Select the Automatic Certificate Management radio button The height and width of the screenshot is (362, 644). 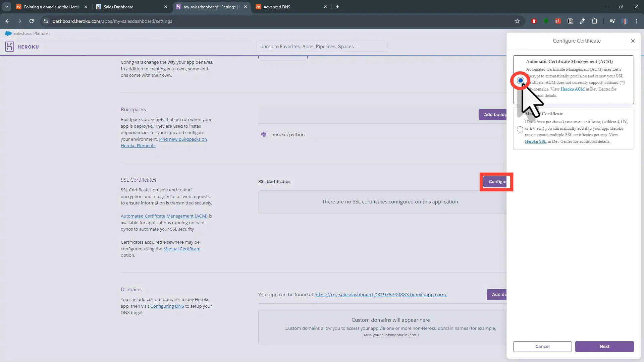pos(520,80)
